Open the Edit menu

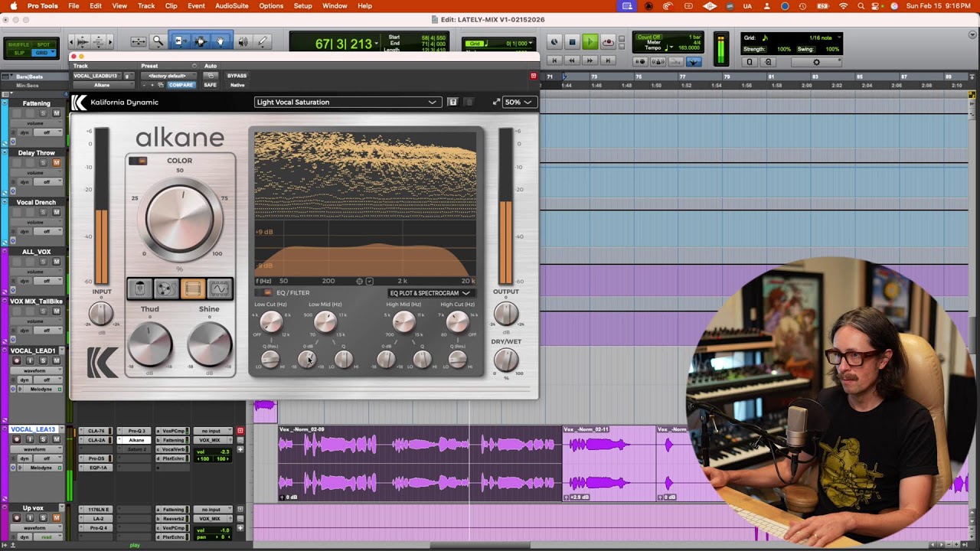click(96, 6)
